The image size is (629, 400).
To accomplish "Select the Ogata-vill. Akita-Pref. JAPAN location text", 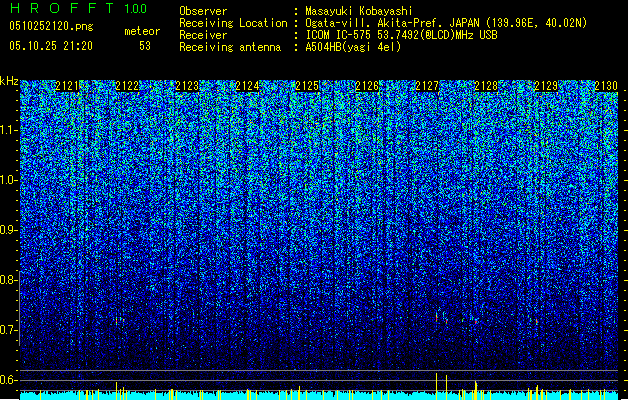I will pos(446,23).
